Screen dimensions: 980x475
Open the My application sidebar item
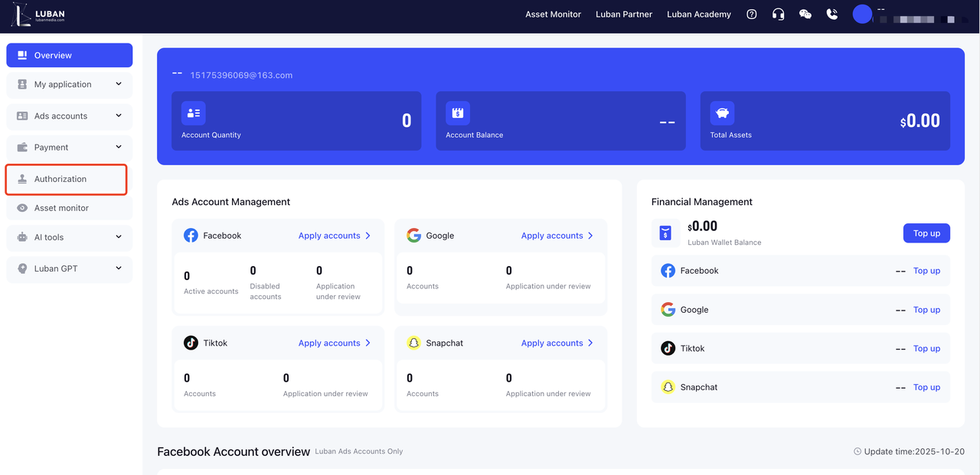click(70, 84)
